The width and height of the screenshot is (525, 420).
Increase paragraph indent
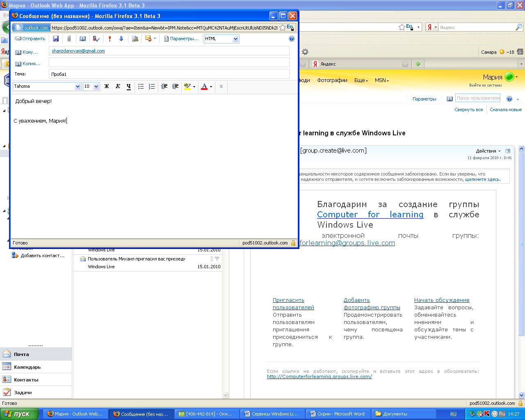click(175, 86)
